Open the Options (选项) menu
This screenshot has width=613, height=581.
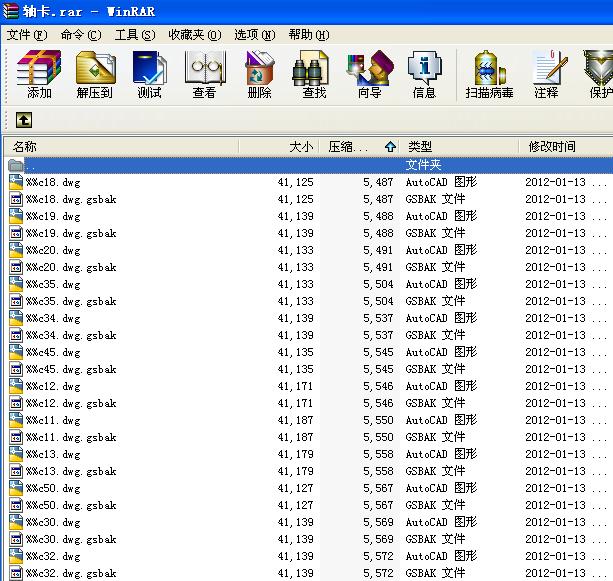[255, 35]
